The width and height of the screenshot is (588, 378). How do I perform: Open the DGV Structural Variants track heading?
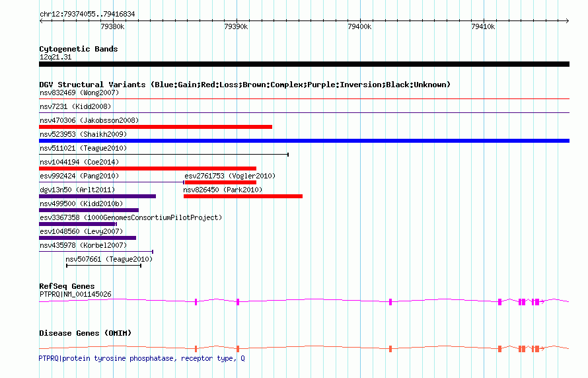(x=244, y=85)
